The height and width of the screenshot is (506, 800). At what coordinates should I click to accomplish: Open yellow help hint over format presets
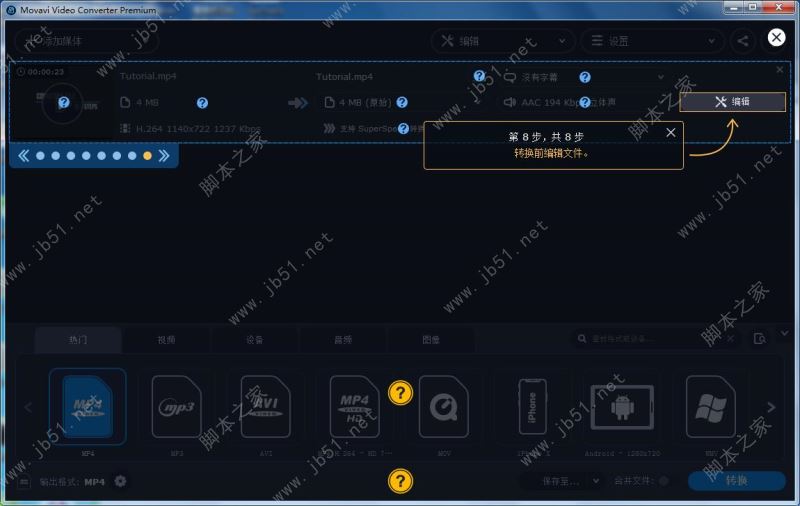click(401, 393)
